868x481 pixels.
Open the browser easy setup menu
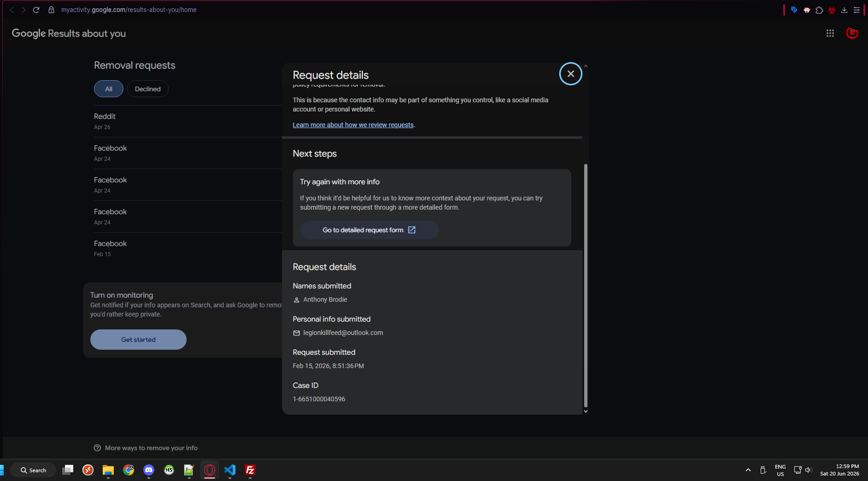[856, 10]
